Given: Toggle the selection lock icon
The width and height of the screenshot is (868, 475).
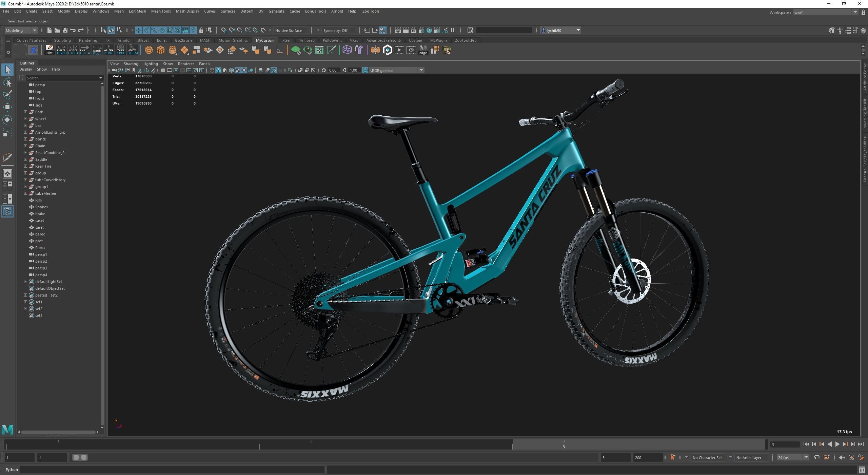Looking at the screenshot, I should click(201, 30).
